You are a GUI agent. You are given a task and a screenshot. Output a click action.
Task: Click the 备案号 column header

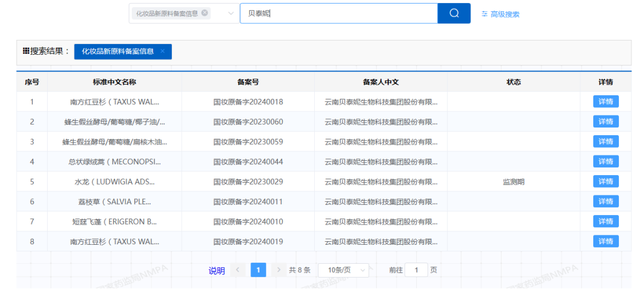coord(248,82)
